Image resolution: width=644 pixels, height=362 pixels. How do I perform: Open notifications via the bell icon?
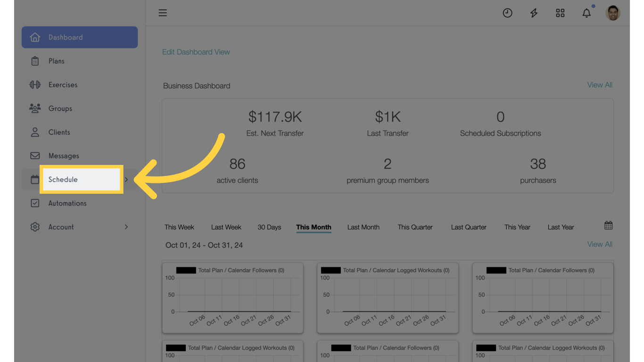pyautogui.click(x=586, y=13)
